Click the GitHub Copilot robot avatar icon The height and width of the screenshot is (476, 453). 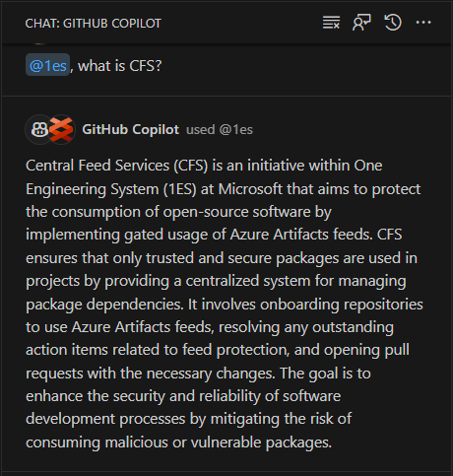[x=38, y=129]
